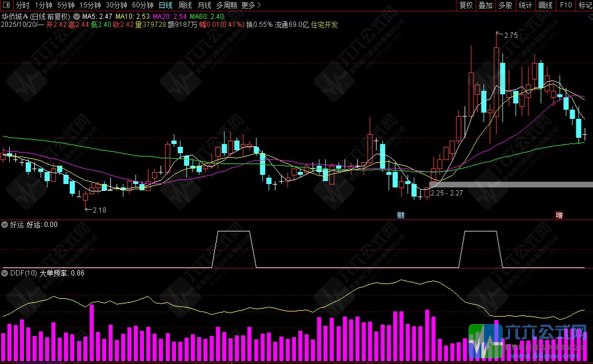Switch to the 分时 intraday view

point(22,5)
